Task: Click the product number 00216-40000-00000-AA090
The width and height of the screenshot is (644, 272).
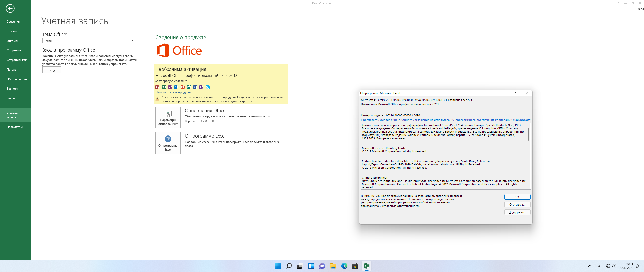Action: 403,115
